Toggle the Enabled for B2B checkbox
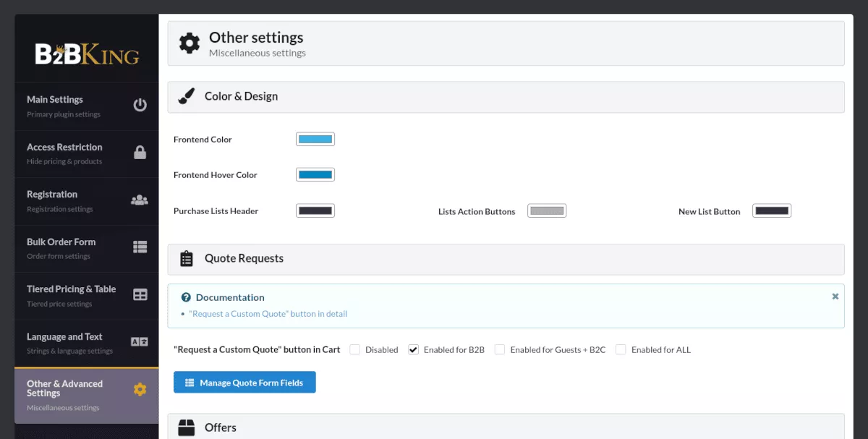Viewport: 868px width, 439px height. [414, 349]
